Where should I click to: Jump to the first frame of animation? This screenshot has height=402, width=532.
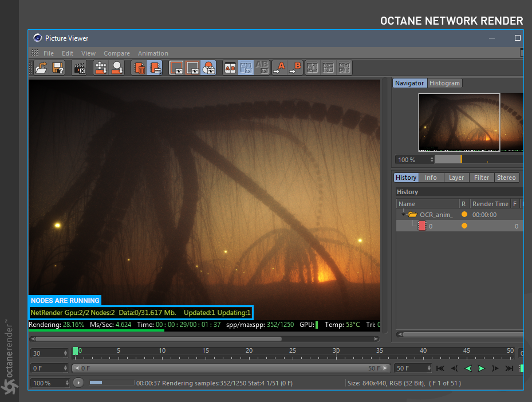[x=440, y=368]
